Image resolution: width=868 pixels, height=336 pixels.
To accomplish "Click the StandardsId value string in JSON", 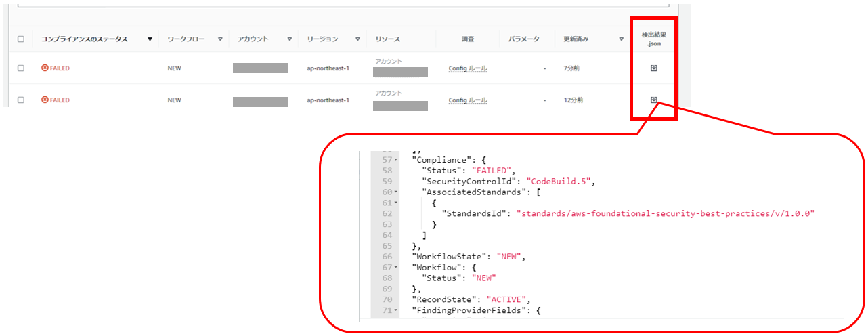I will [x=665, y=213].
